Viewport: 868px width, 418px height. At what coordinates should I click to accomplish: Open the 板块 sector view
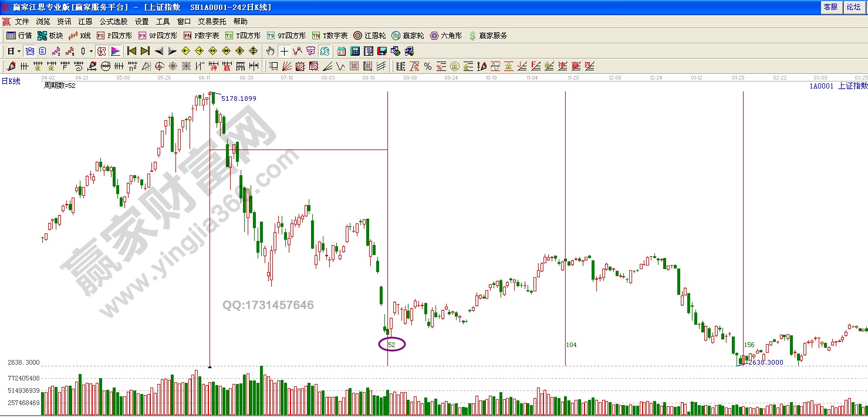(x=50, y=36)
